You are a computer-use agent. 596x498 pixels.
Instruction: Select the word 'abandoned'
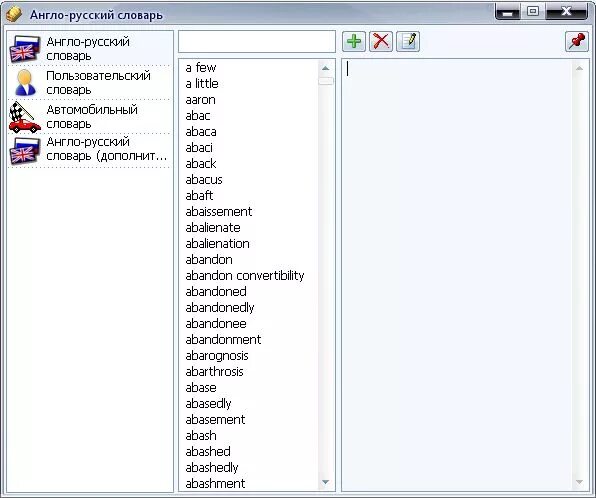pyautogui.click(x=216, y=291)
